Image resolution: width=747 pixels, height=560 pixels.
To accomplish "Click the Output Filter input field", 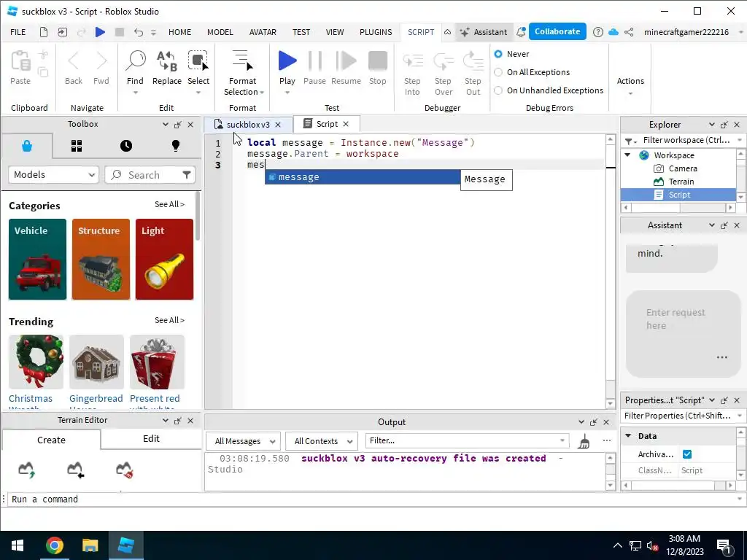I will [467, 440].
